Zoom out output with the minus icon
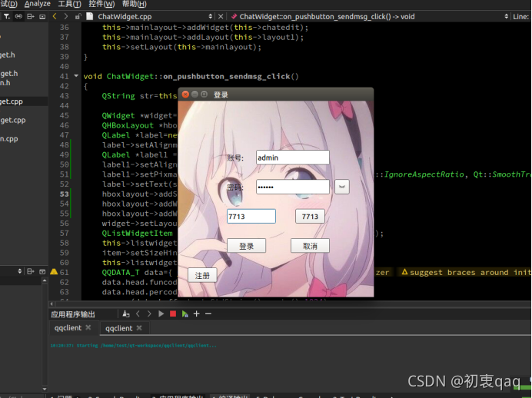This screenshot has width=532, height=398. point(208,314)
